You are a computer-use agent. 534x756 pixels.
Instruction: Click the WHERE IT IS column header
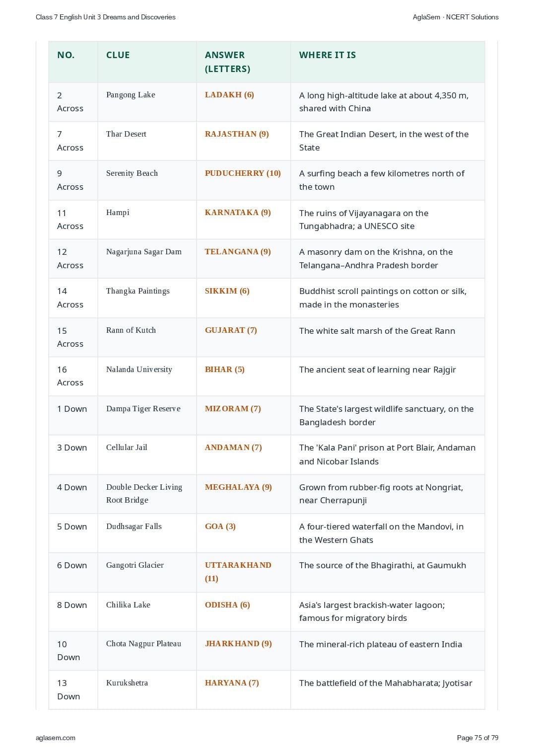click(328, 55)
